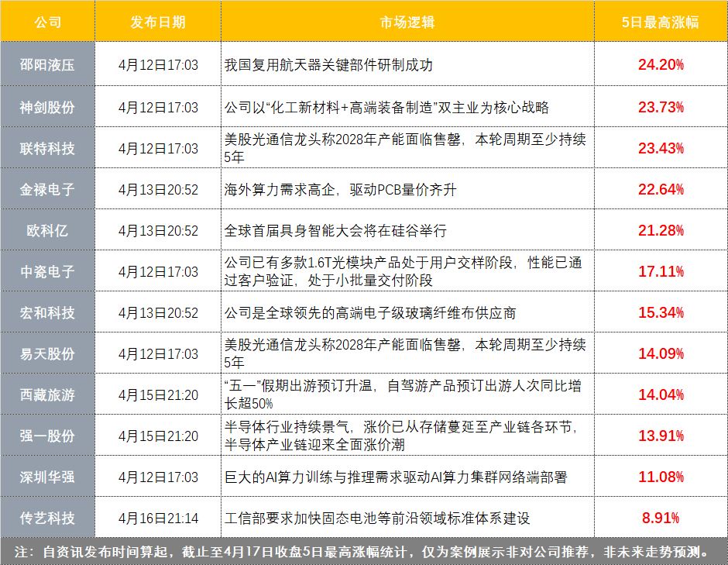Viewport: 728px width, 565px height.
Task: Click the 金禄电子 company name
Action: [x=47, y=189]
